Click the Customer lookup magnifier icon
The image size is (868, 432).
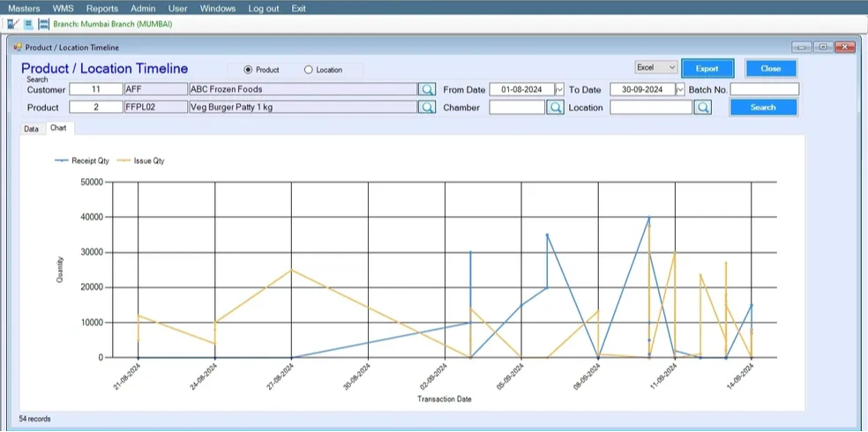click(426, 90)
